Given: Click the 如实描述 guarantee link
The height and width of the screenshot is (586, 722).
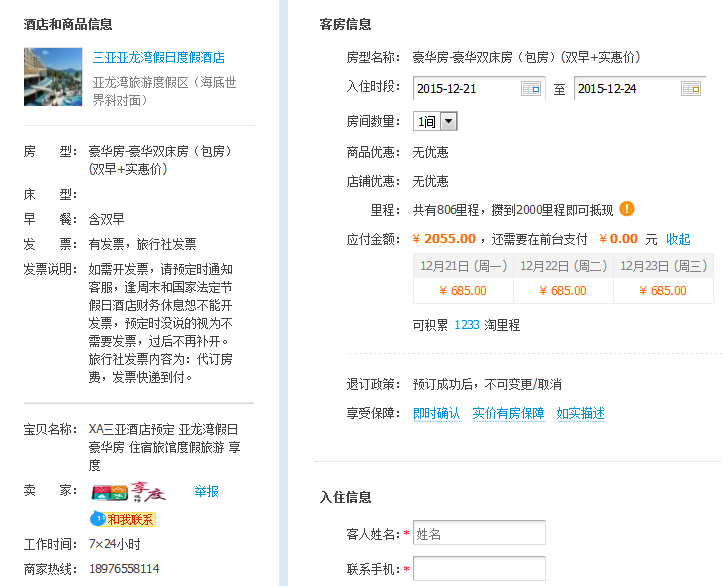Looking at the screenshot, I should [581, 414].
